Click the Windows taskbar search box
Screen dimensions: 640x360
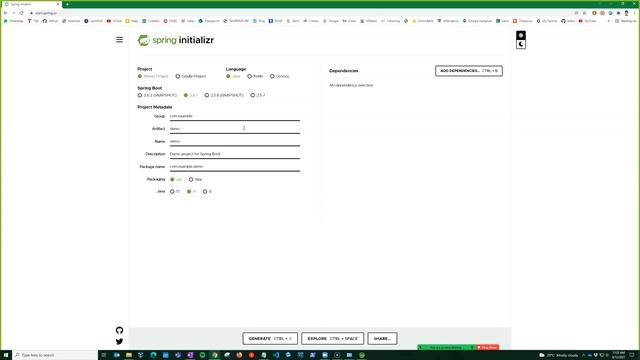pos(55,355)
